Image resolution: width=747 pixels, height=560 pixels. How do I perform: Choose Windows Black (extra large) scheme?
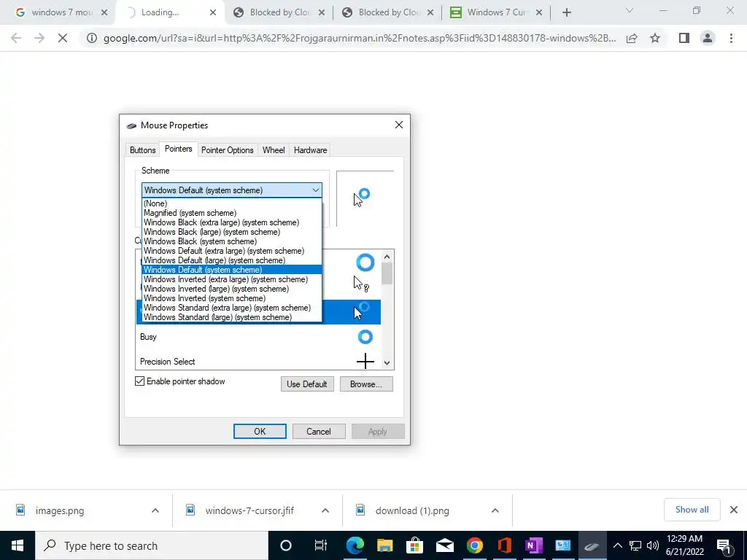[231, 222]
